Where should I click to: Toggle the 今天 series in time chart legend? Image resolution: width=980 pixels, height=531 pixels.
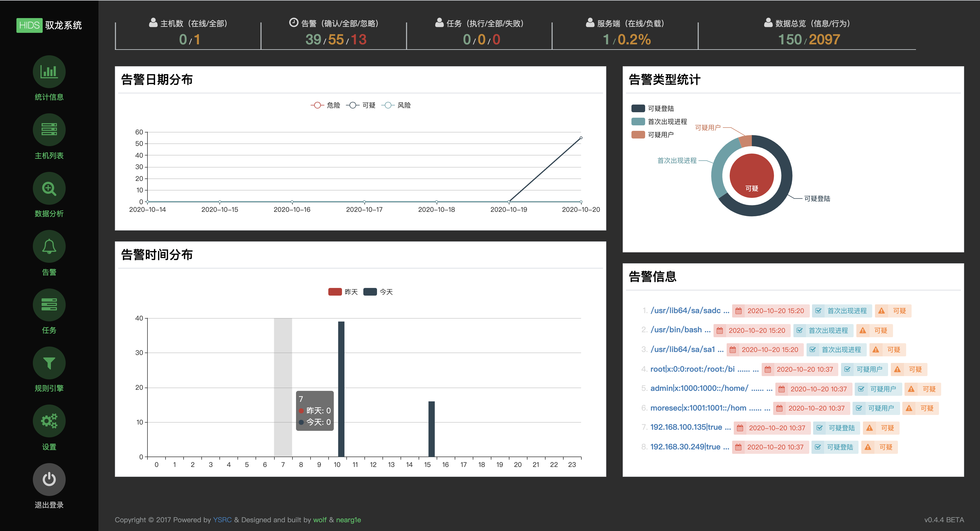tap(378, 292)
